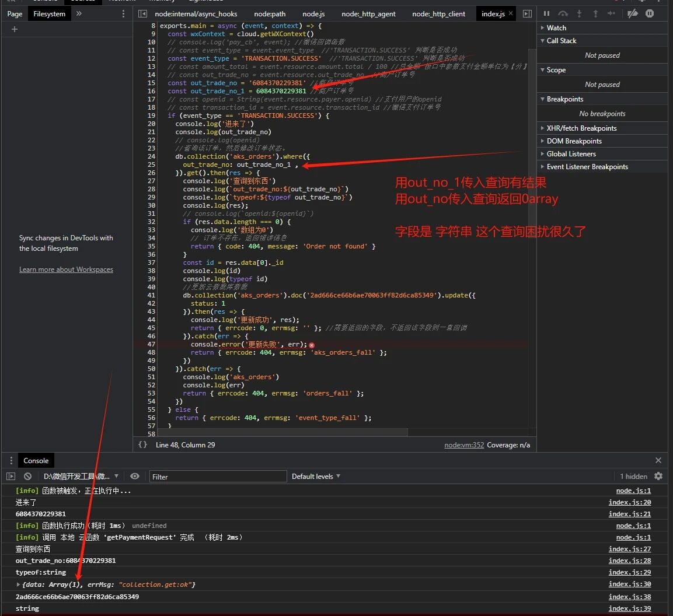Toggle the debugger sidebar icon
Image resolution: width=673 pixels, height=616 pixels.
[x=527, y=14]
